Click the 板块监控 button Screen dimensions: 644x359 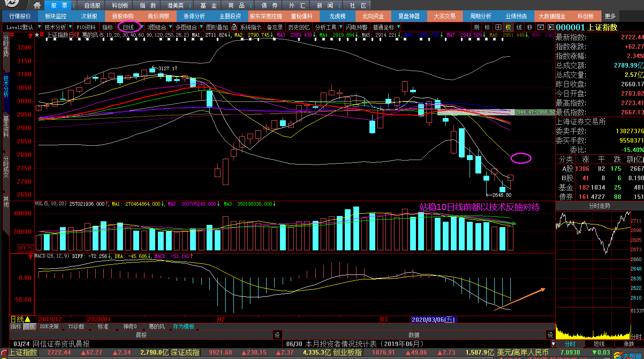pyautogui.click(x=55, y=16)
